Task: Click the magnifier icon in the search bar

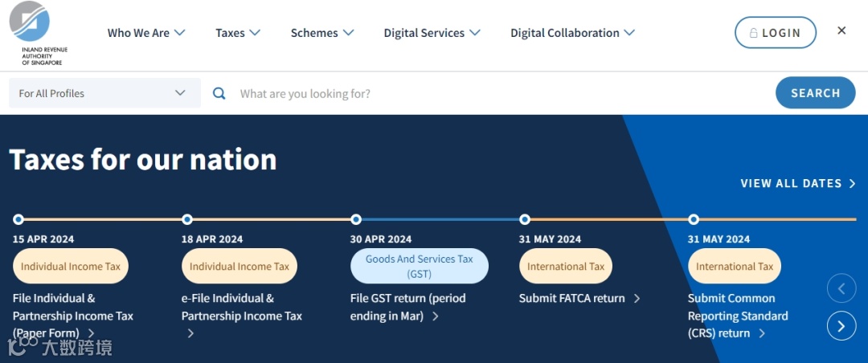Action: (x=219, y=93)
